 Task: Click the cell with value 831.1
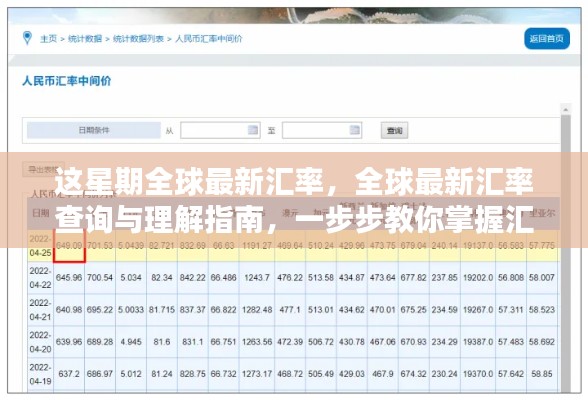click(193, 342)
